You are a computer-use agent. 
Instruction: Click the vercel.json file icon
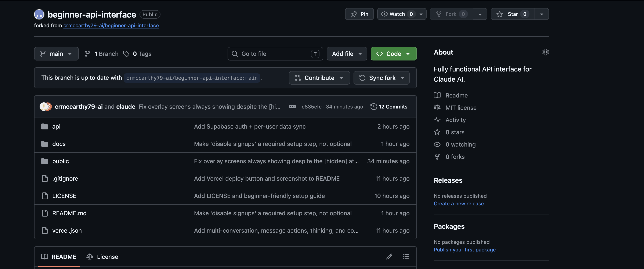pos(45,230)
